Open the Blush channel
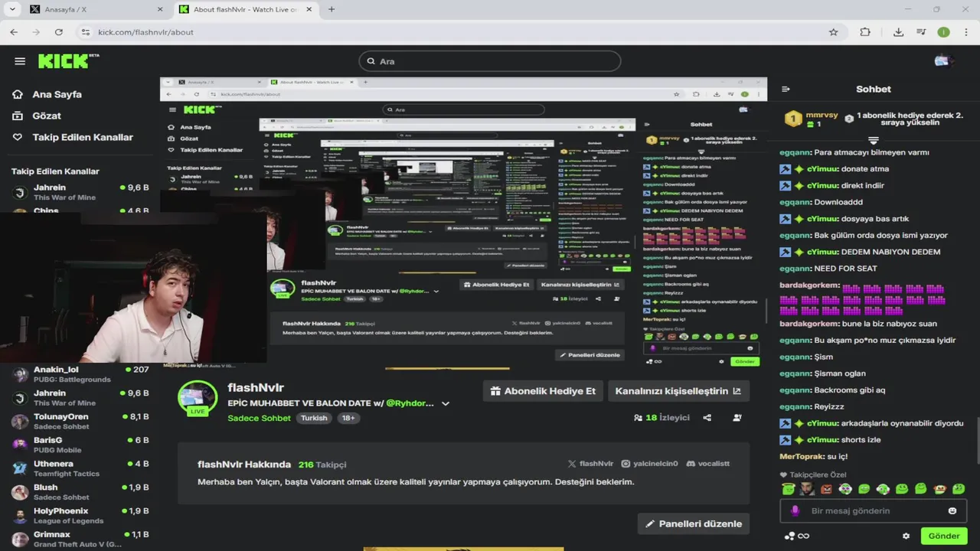The width and height of the screenshot is (980, 551). click(x=80, y=492)
